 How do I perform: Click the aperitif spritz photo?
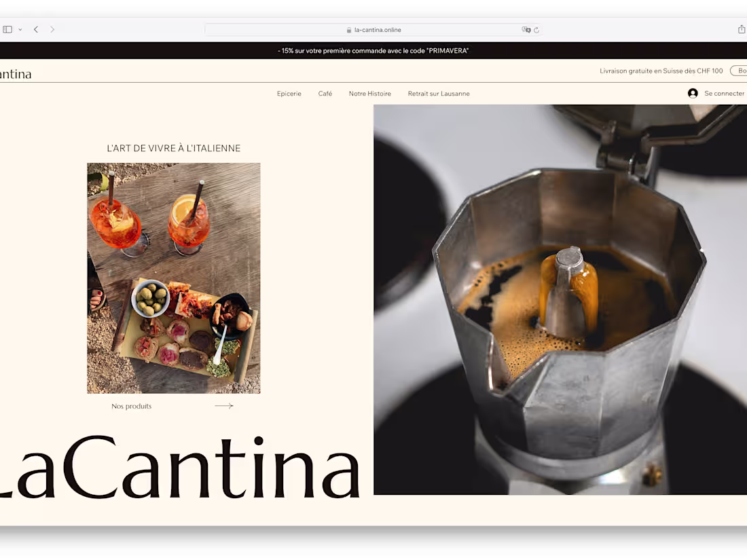tap(173, 278)
